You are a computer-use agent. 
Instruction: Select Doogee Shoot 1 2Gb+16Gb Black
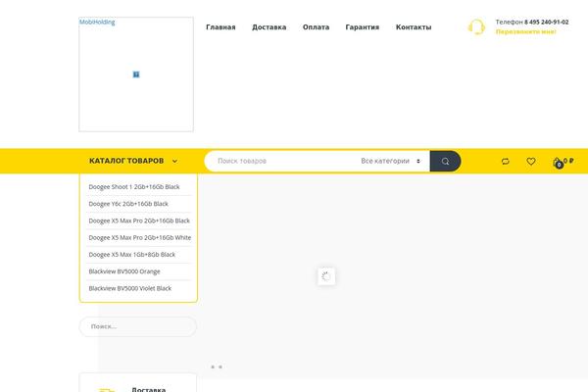pos(134,187)
